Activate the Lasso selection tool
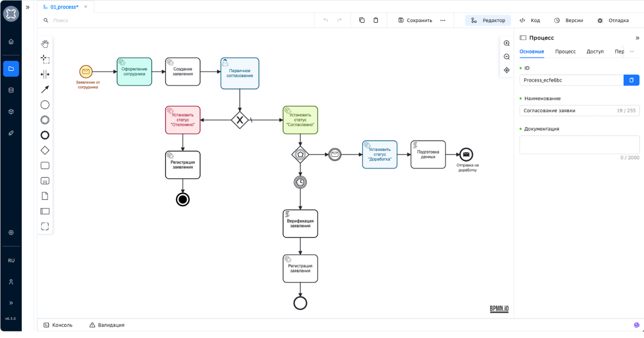This screenshot has height=338, width=644. pos(45,59)
